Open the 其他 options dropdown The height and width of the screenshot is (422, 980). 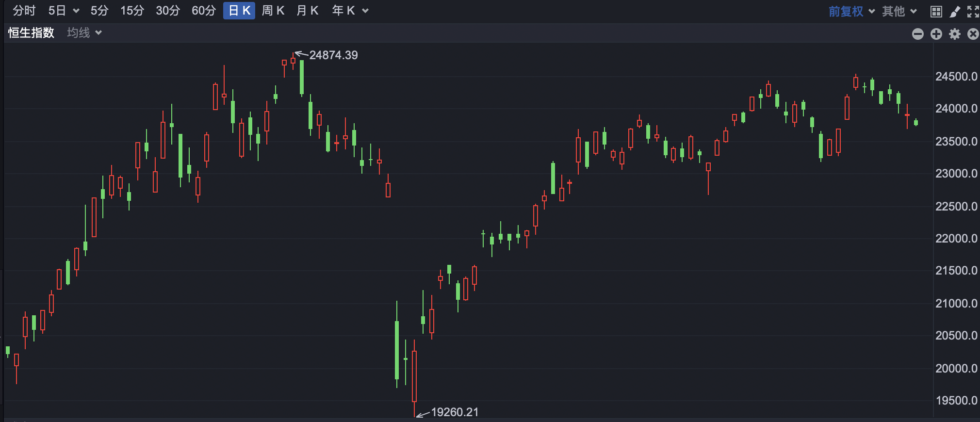(899, 11)
